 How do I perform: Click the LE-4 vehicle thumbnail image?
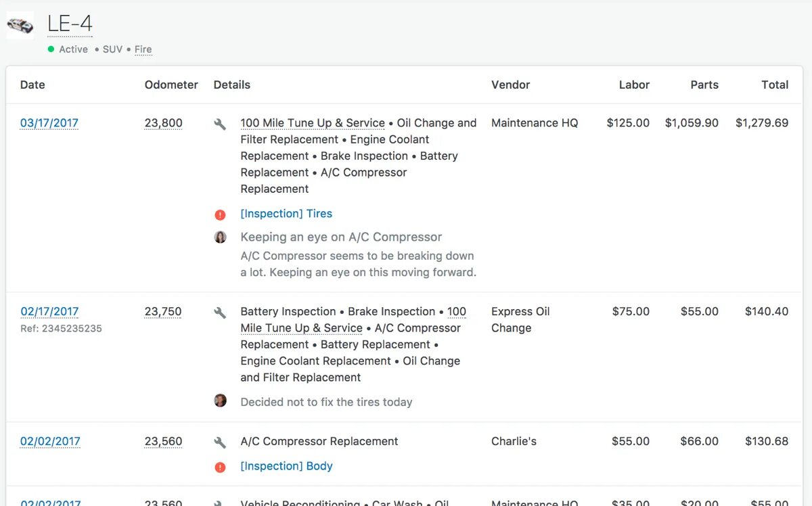20,26
